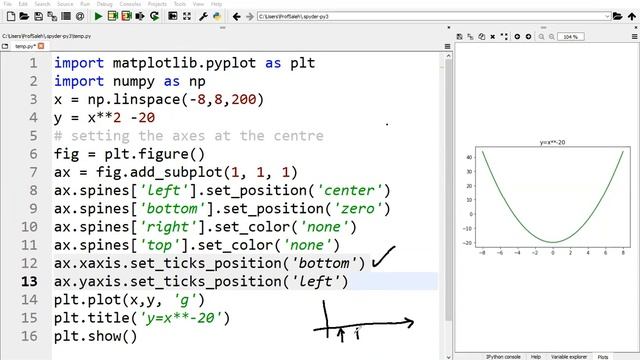Open the Plots pane options hamburger menu
The image size is (640, 360).
click(635, 37)
